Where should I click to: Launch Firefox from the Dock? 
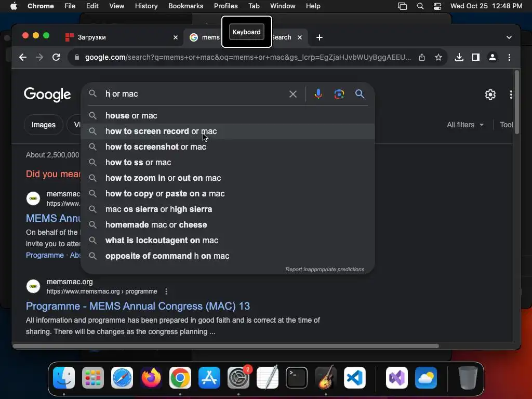pos(151,378)
